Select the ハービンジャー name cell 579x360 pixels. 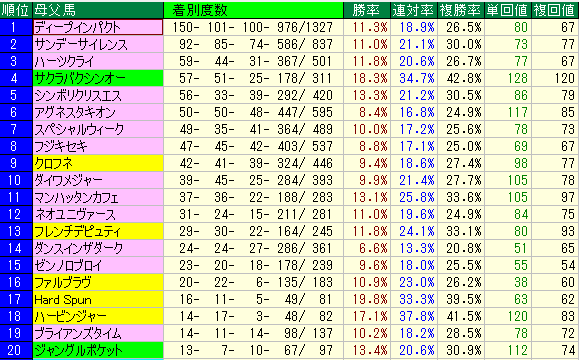(98, 316)
